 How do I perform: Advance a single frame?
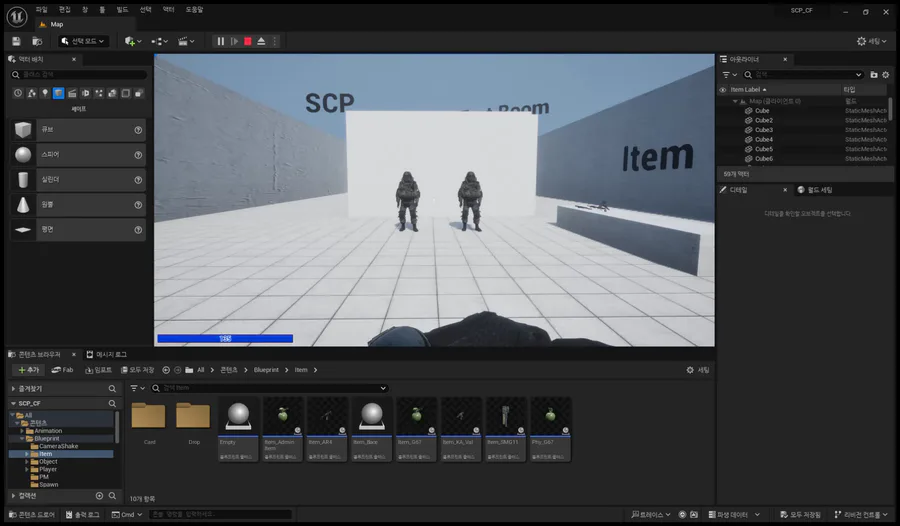[x=234, y=41]
